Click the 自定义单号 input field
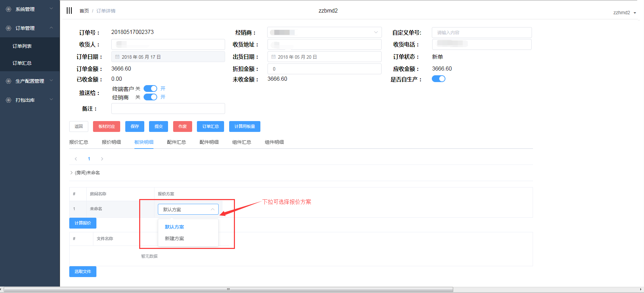This screenshot has height=293, width=644. [x=481, y=33]
